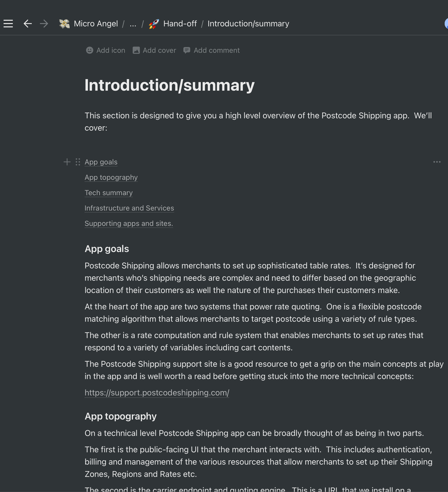The width and height of the screenshot is (448, 492).
Task: Jump to Tech summary section link
Action: 109,193
